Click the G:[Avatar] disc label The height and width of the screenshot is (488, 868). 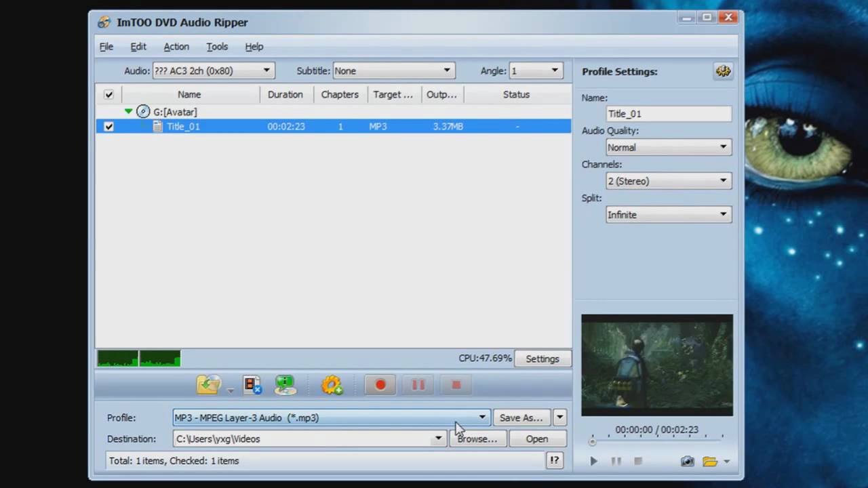click(x=175, y=112)
